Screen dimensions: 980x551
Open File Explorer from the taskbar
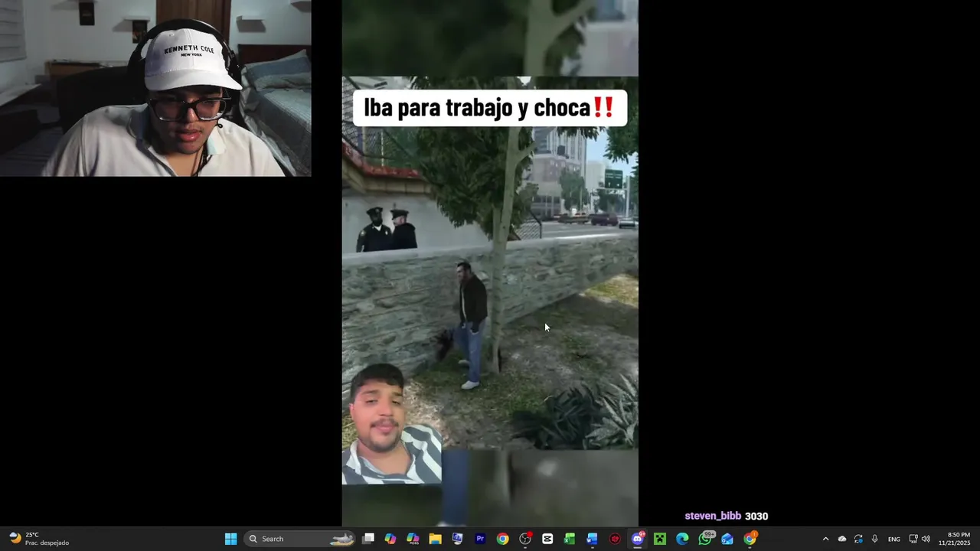click(x=435, y=539)
